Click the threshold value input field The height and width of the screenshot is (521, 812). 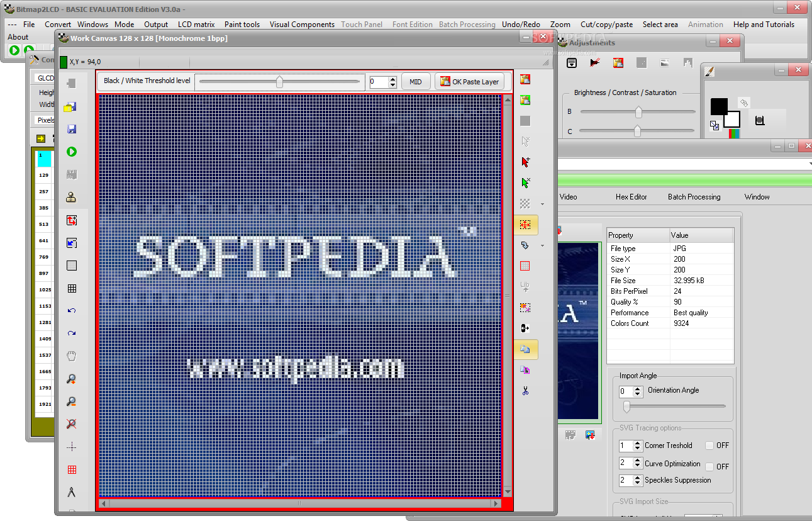pyautogui.click(x=379, y=82)
